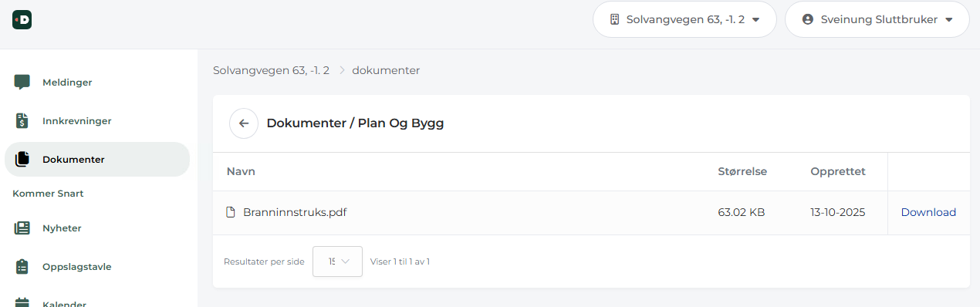Image resolution: width=980 pixels, height=307 pixels.
Task: Expand the Sveinung Sluttbruker user menu
Action: [x=877, y=19]
